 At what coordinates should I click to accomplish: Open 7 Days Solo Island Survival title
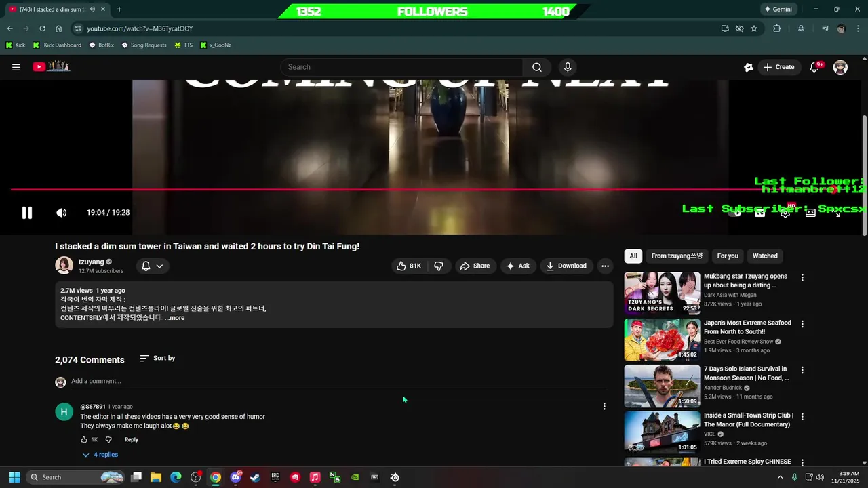746,373
